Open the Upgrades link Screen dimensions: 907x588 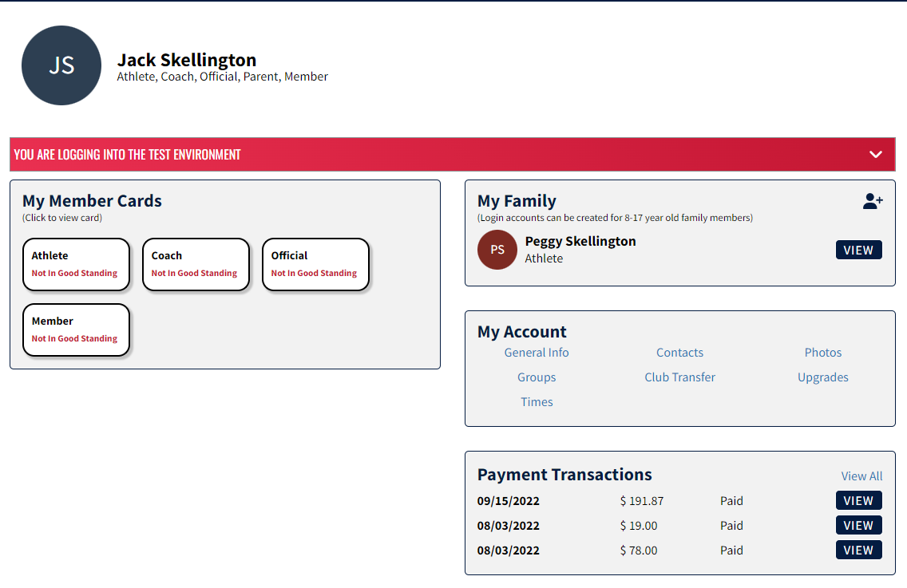[x=822, y=377]
